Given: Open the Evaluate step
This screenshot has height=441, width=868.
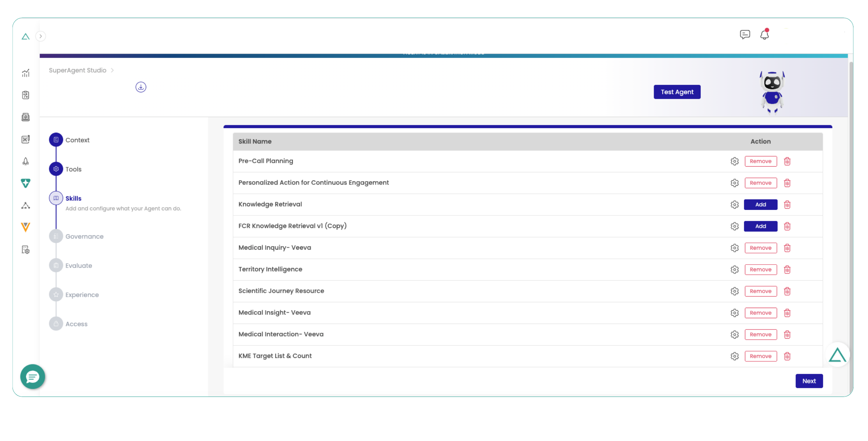Looking at the screenshot, I should pos(71,265).
